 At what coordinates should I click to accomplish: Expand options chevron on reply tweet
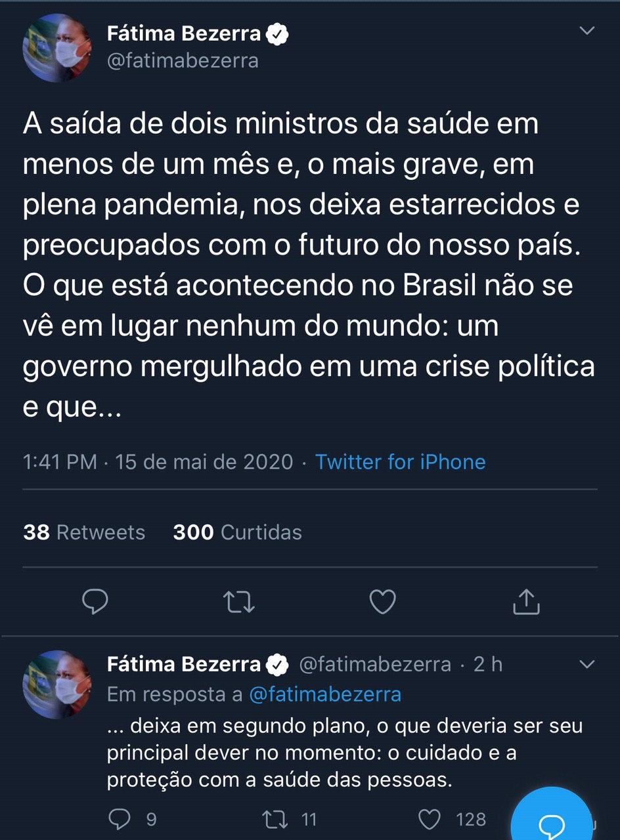click(x=586, y=665)
